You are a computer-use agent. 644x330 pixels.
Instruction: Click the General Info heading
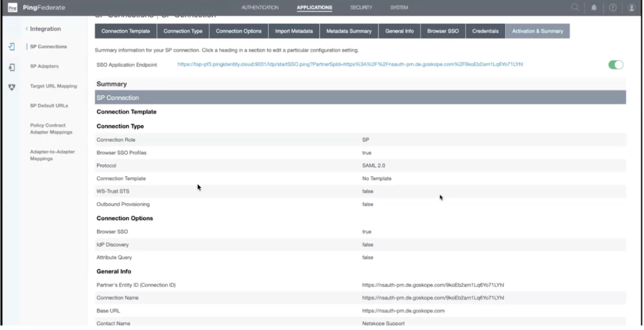(x=114, y=272)
